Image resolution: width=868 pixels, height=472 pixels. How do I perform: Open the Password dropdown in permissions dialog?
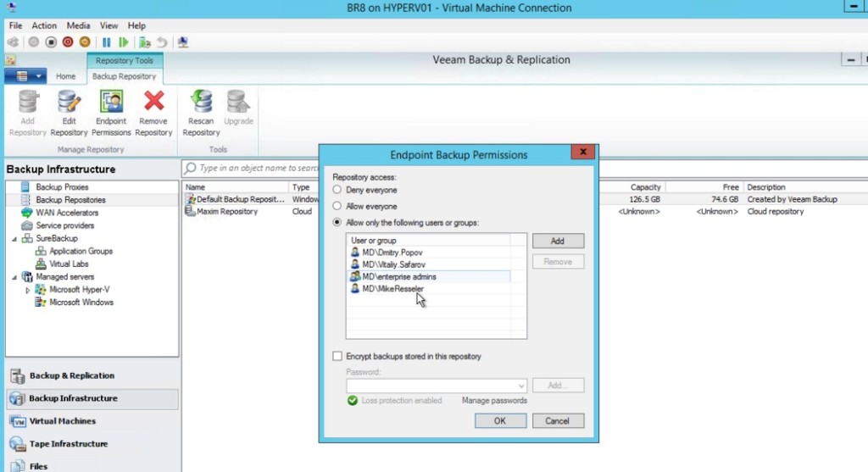521,386
